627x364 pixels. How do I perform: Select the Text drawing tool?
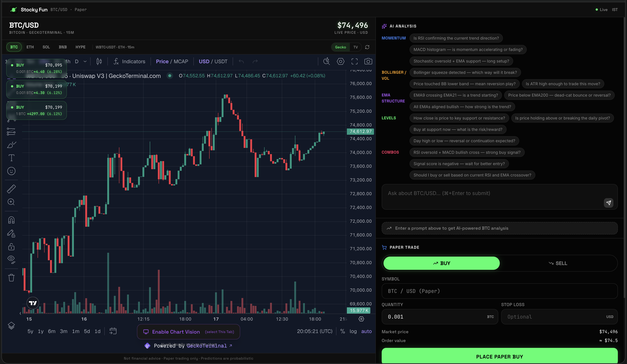click(x=11, y=157)
